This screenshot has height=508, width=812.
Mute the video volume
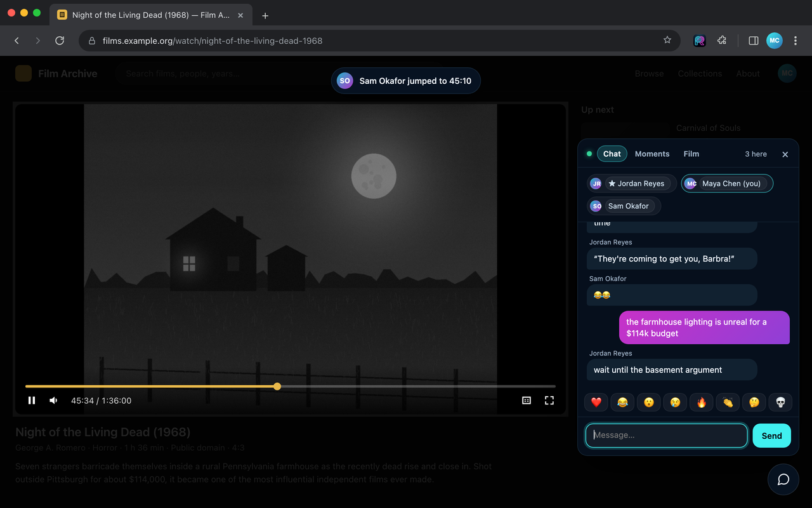[x=53, y=401]
